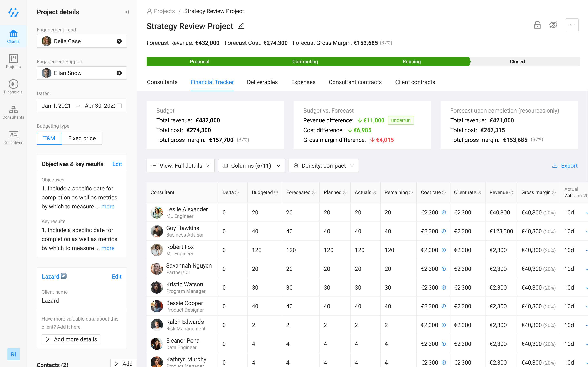The image size is (588, 367).
Task: Remove Della Case as Engagement Lead
Action: [119, 41]
